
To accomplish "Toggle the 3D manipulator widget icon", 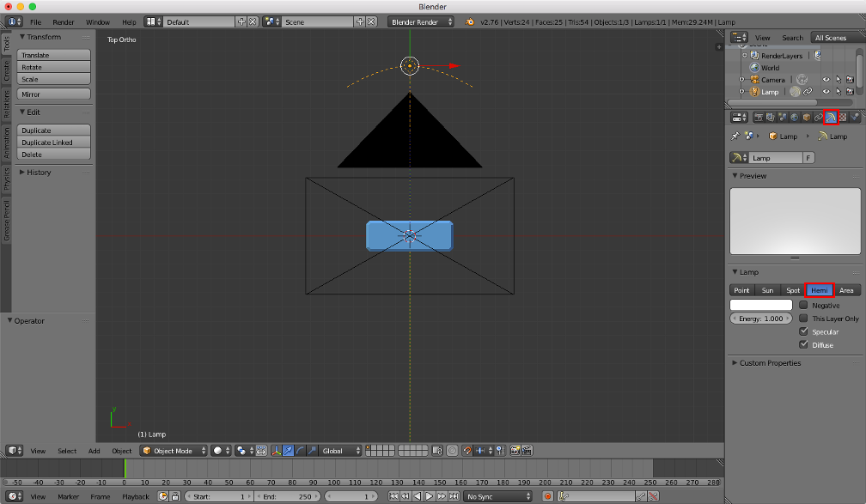I will click(x=276, y=451).
